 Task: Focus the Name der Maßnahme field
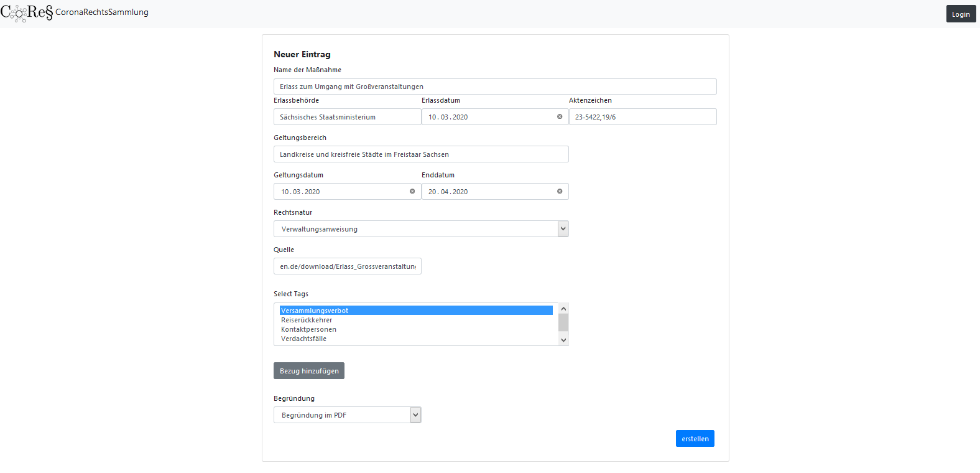click(495, 87)
